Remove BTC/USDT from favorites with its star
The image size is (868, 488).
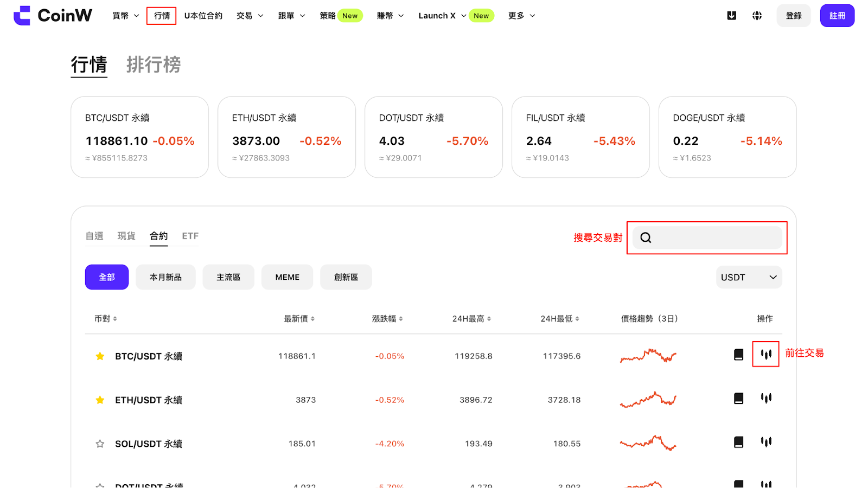click(100, 356)
